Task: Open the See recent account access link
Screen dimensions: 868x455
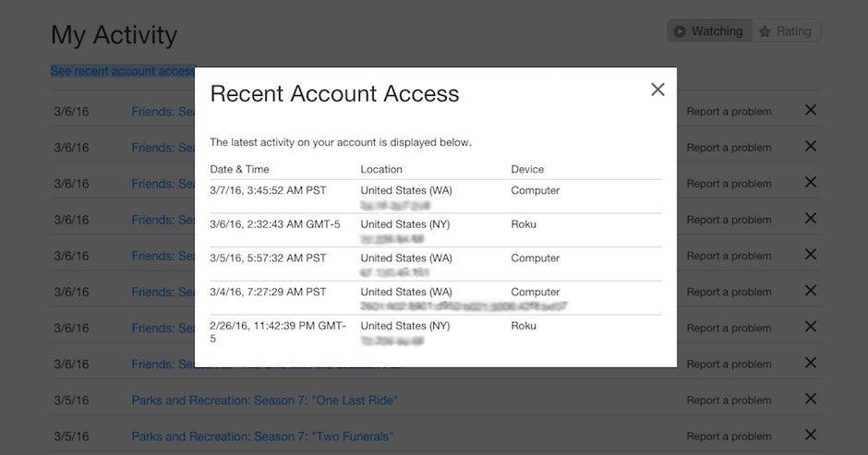Action: pos(122,71)
